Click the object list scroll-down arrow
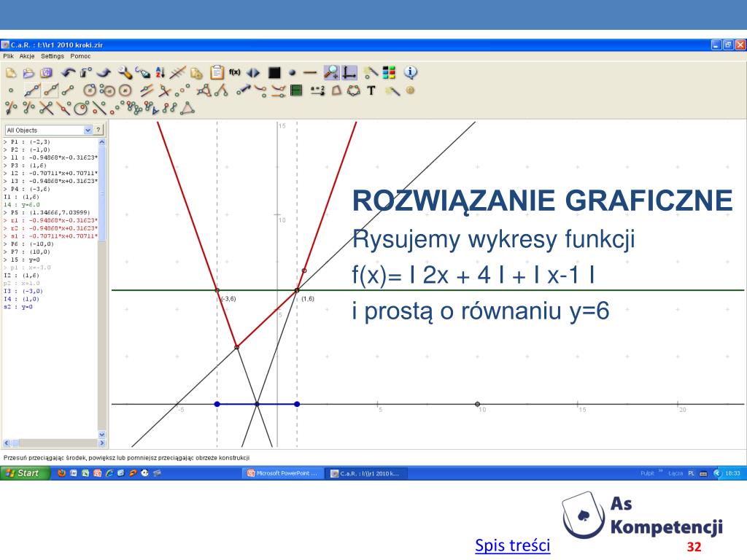This screenshot has width=747, height=560. (x=102, y=435)
